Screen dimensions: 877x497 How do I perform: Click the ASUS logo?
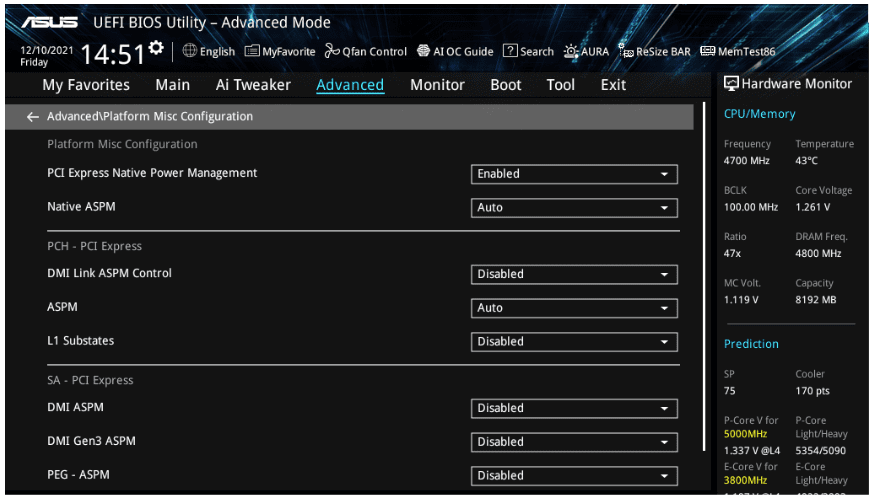[x=50, y=22]
